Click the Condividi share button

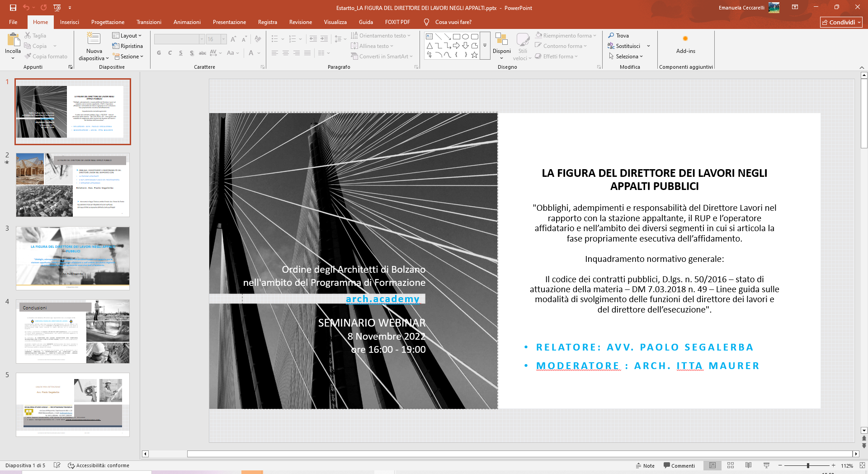point(841,22)
